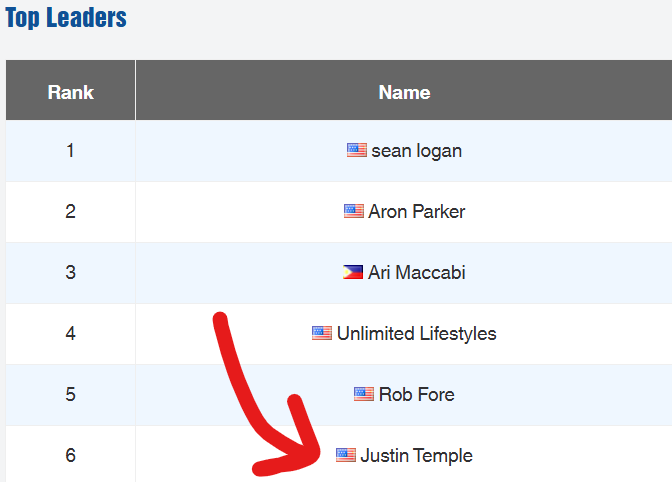This screenshot has height=482, width=672.
Task: Click the flag icon beside Justin Temple
Action: [345, 455]
